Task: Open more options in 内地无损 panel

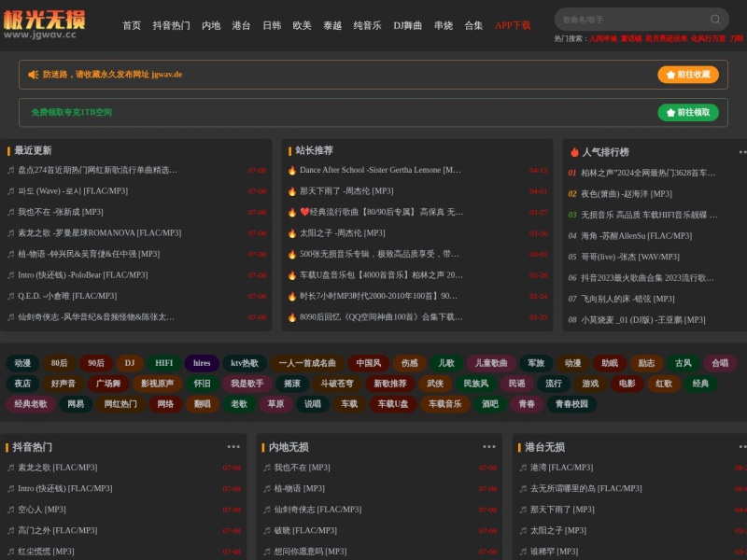Action: tap(489, 447)
